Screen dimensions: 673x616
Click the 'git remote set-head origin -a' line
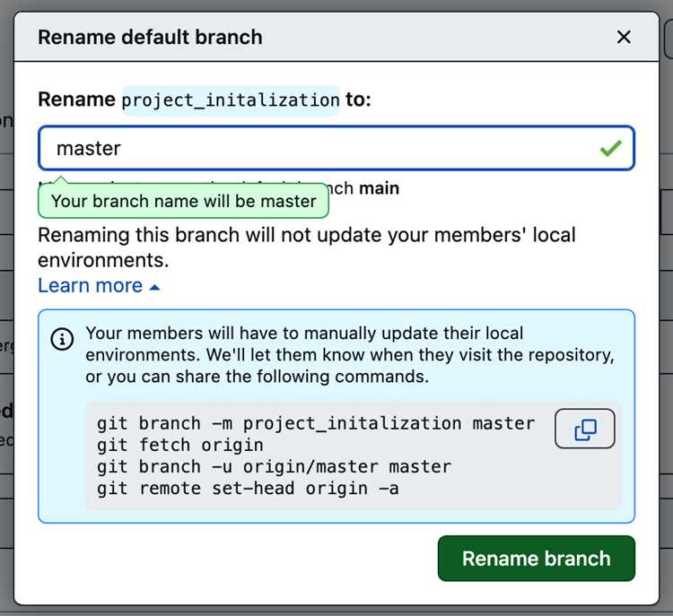coord(248,489)
